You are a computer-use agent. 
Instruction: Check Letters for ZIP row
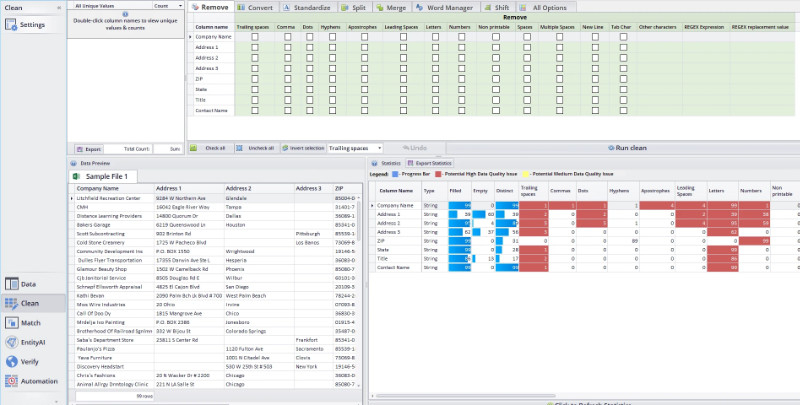click(x=435, y=79)
